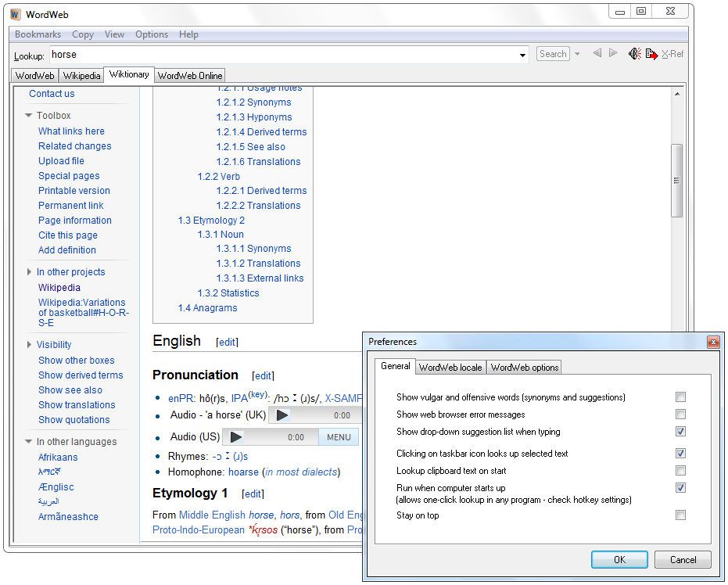Click the forward navigation arrow

click(613, 53)
